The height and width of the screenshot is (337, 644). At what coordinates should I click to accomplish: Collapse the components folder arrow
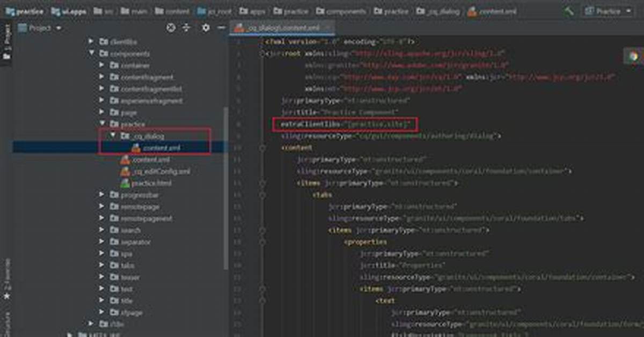(91, 54)
